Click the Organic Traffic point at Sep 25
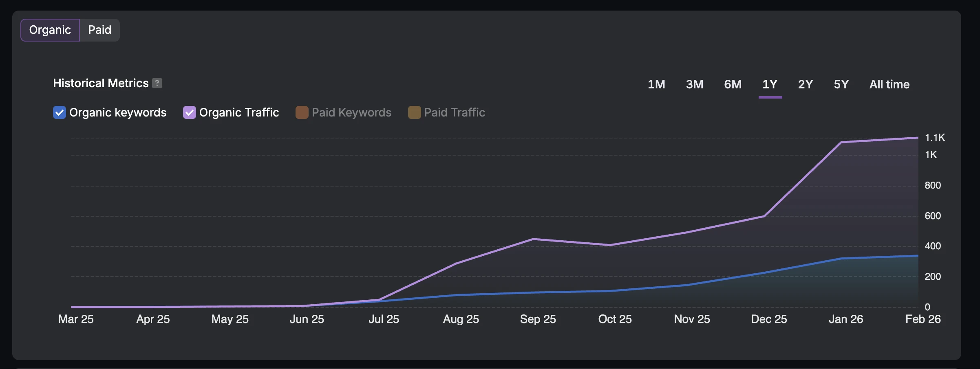Viewport: 980px width, 369px height. click(x=533, y=239)
